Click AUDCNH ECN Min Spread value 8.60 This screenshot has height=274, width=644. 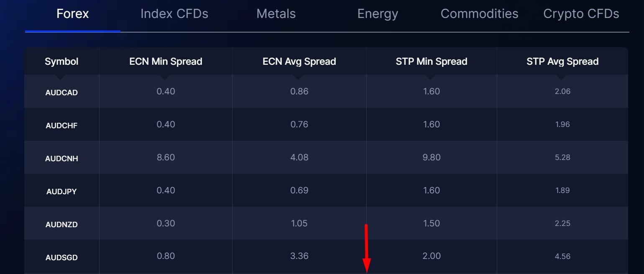point(166,157)
